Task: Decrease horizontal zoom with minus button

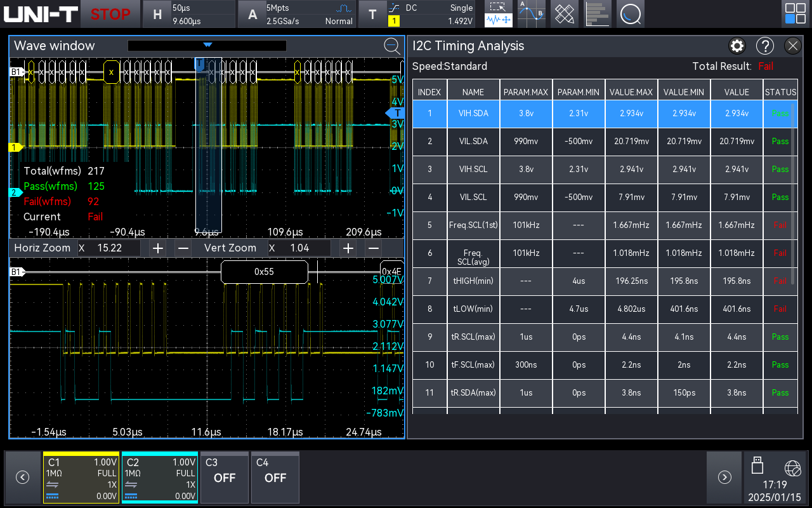Action: coord(183,248)
